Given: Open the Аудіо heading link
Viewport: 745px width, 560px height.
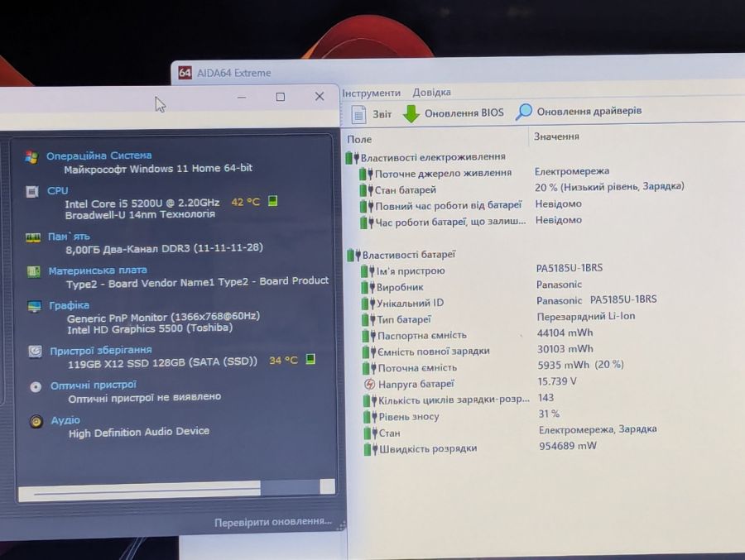Looking at the screenshot, I should tap(65, 420).
